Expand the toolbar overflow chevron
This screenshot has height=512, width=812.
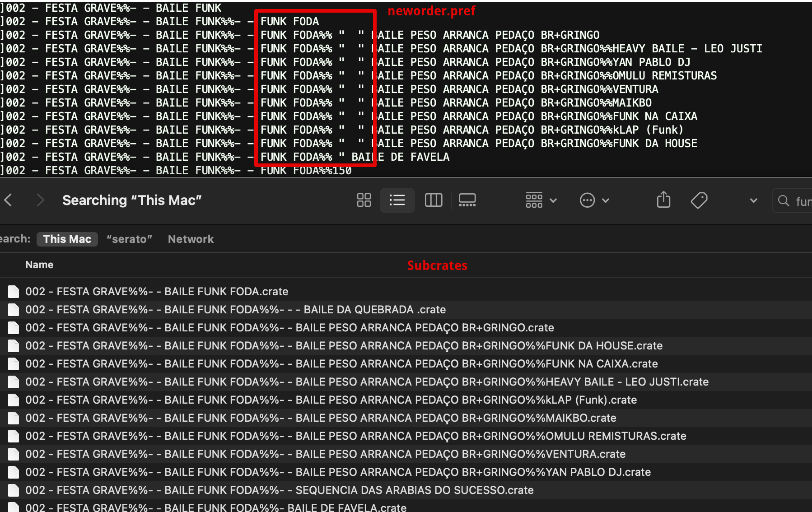pos(753,200)
